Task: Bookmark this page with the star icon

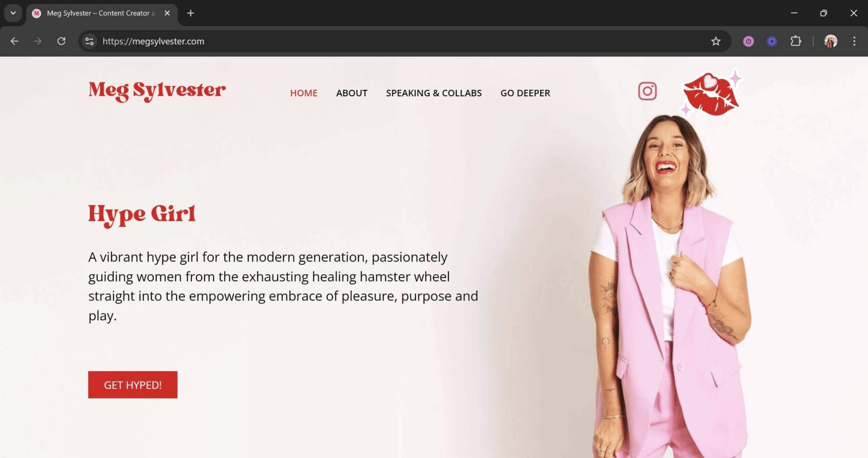Action: pos(716,42)
